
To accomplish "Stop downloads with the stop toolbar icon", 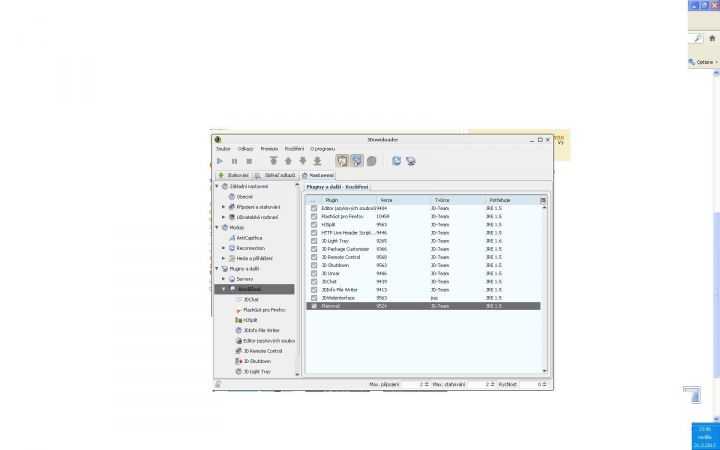I will pyautogui.click(x=249, y=161).
